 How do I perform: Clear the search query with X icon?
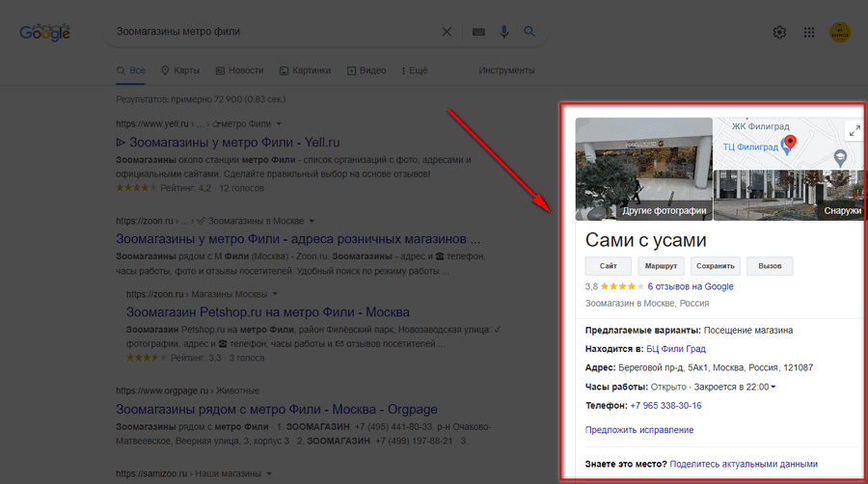pyautogui.click(x=447, y=32)
